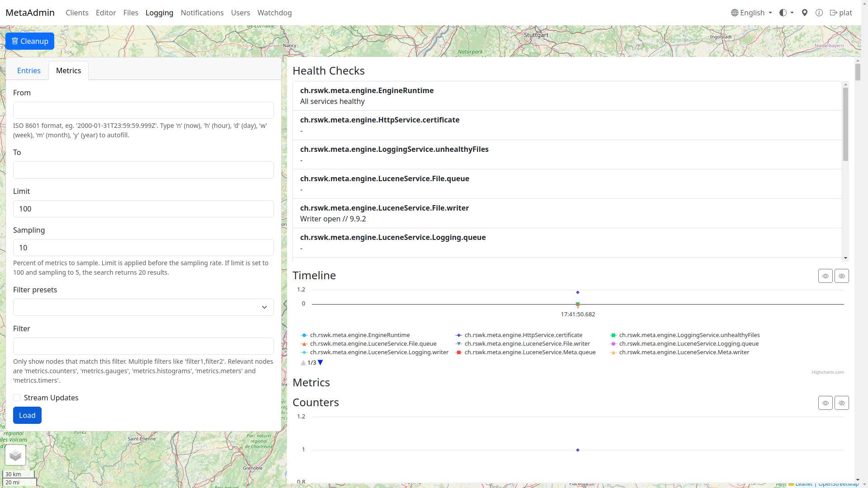Click the Load button
Image resolution: width=868 pixels, height=488 pixels.
pyautogui.click(x=27, y=415)
